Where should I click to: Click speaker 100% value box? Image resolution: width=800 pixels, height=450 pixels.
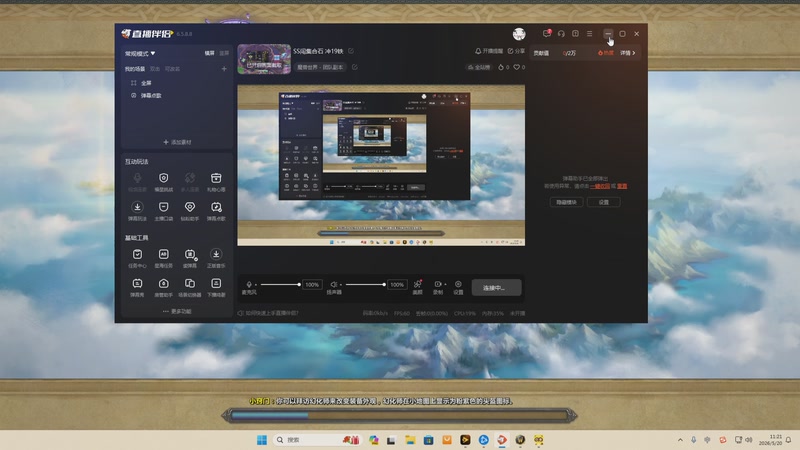pyautogui.click(x=397, y=284)
